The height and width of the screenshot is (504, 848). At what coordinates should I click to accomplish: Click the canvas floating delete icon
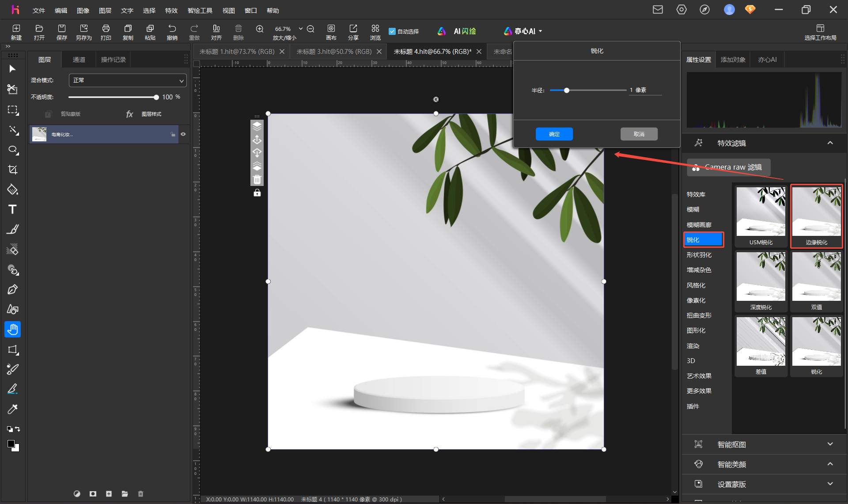(257, 179)
